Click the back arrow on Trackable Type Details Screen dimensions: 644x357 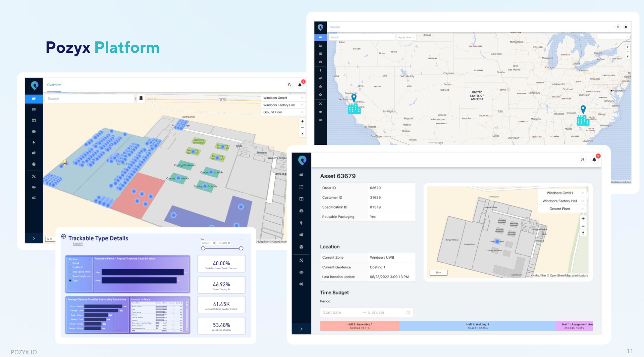[x=63, y=237]
